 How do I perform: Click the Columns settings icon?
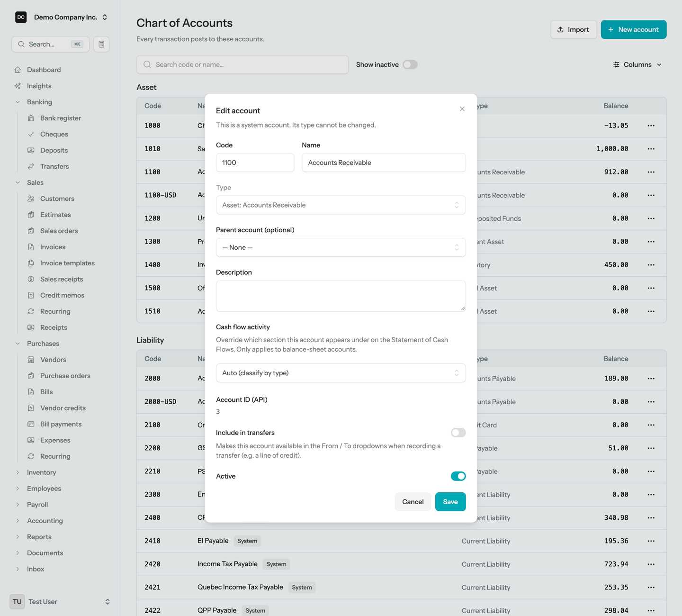point(616,64)
